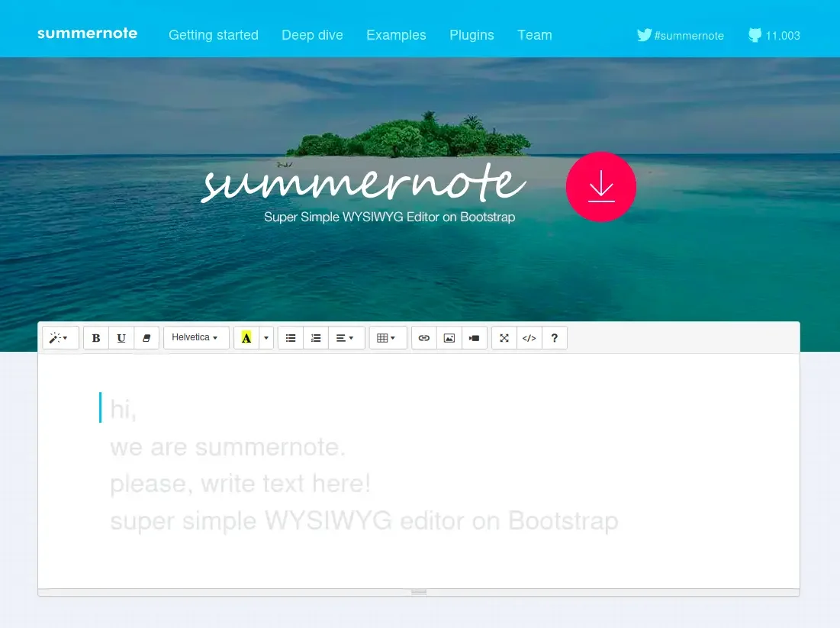The height and width of the screenshot is (628, 840).
Task: Open the GitHub 11,003 stars link
Action: coord(774,35)
